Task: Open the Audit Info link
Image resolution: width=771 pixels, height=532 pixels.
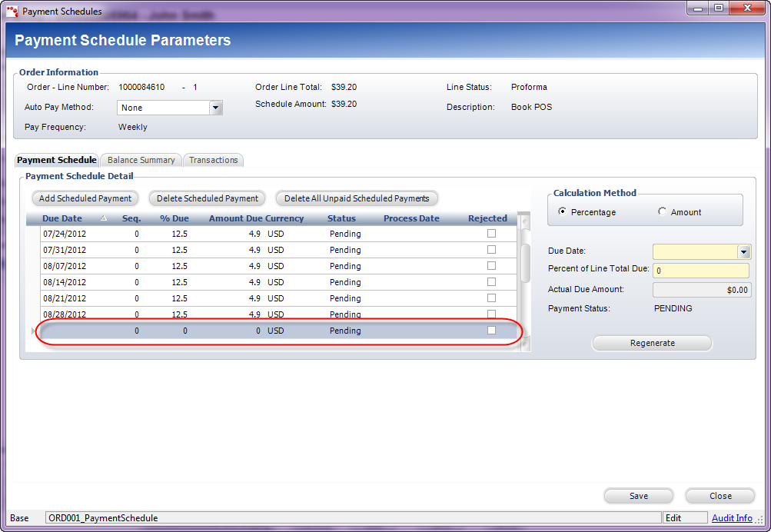Action: [x=732, y=518]
